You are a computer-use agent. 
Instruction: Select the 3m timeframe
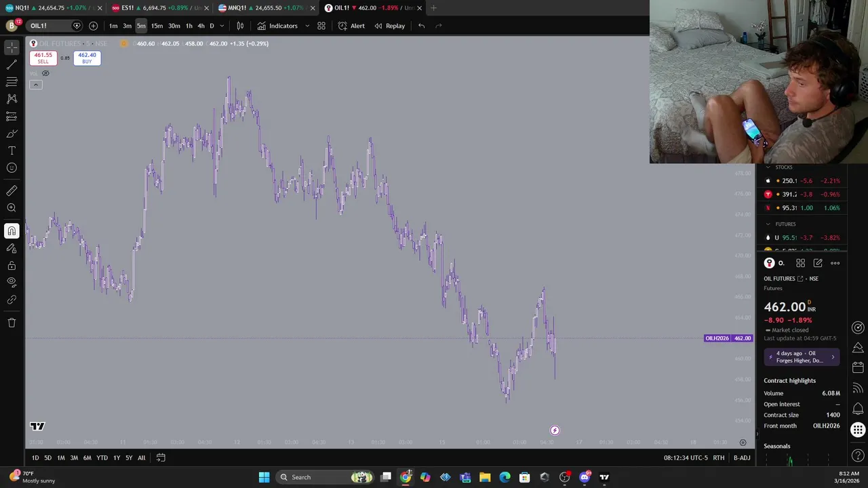coord(127,26)
